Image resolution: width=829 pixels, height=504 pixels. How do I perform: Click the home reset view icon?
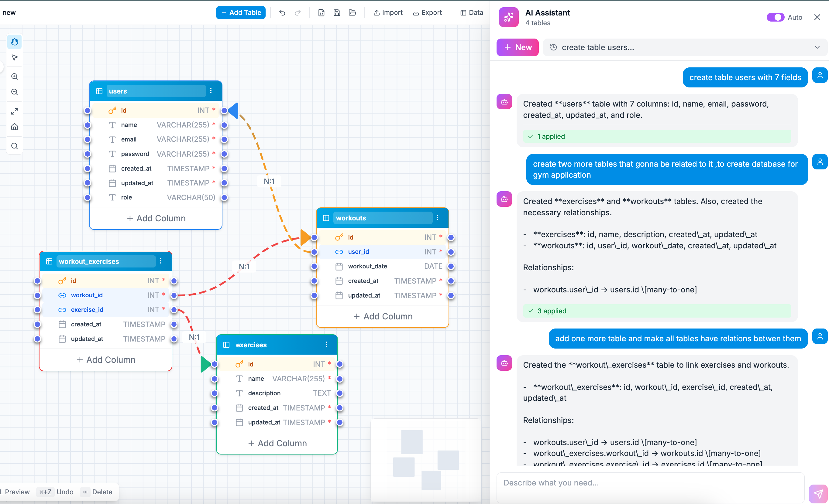pyautogui.click(x=15, y=127)
